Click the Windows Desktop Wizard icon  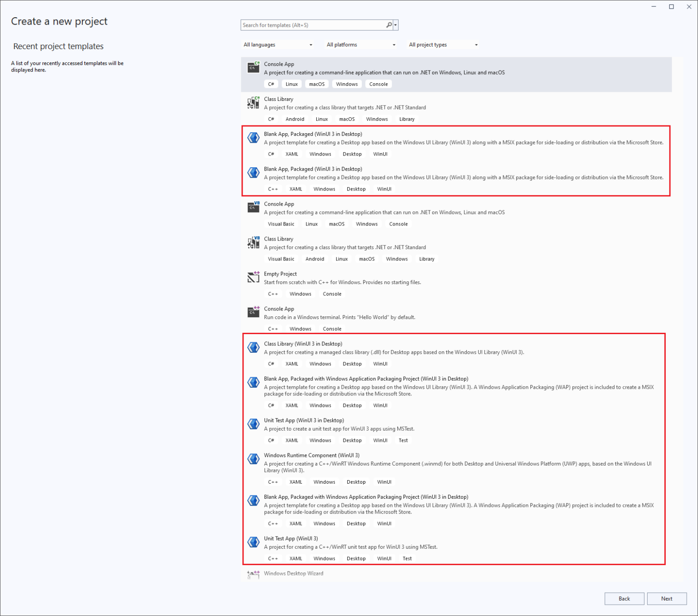(x=253, y=574)
